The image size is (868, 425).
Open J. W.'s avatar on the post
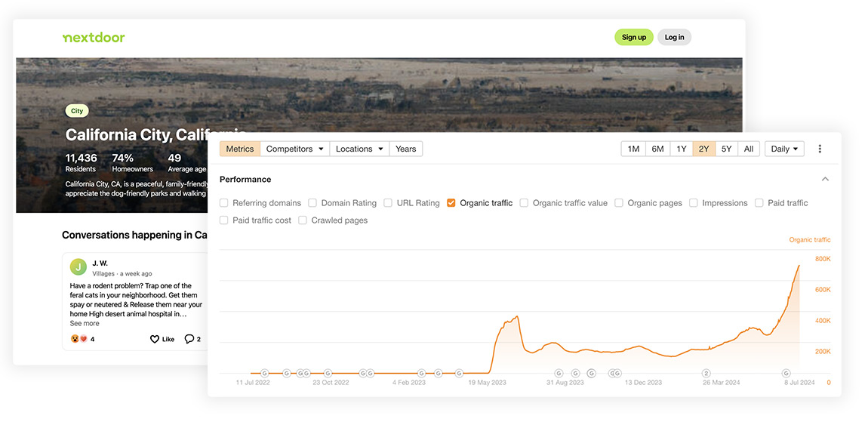(78, 267)
